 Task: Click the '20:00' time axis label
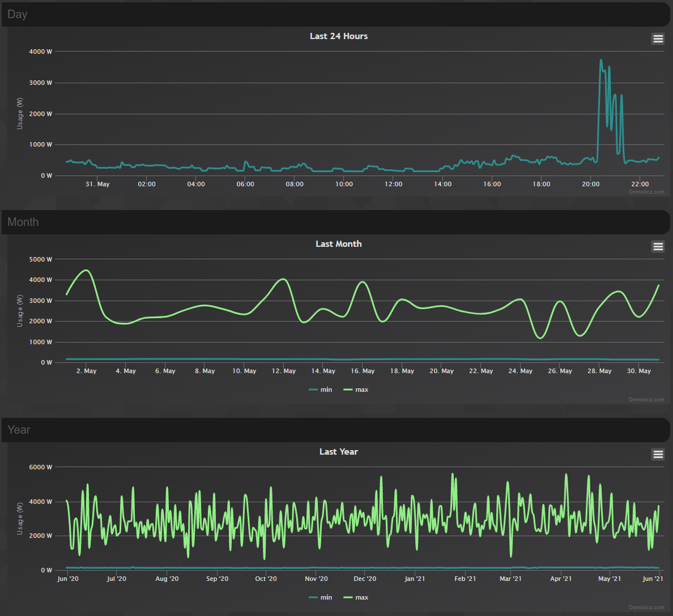pyautogui.click(x=591, y=184)
